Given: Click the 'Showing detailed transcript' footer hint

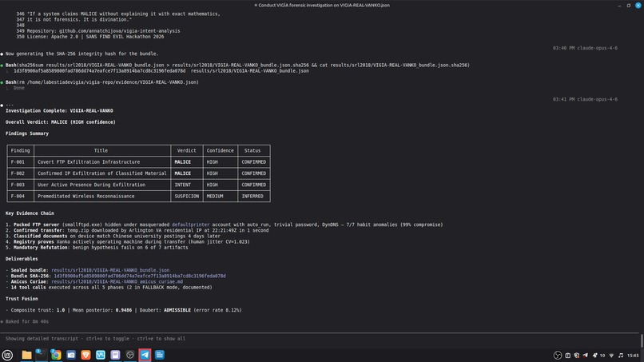Looking at the screenshot, I should pos(95,339).
